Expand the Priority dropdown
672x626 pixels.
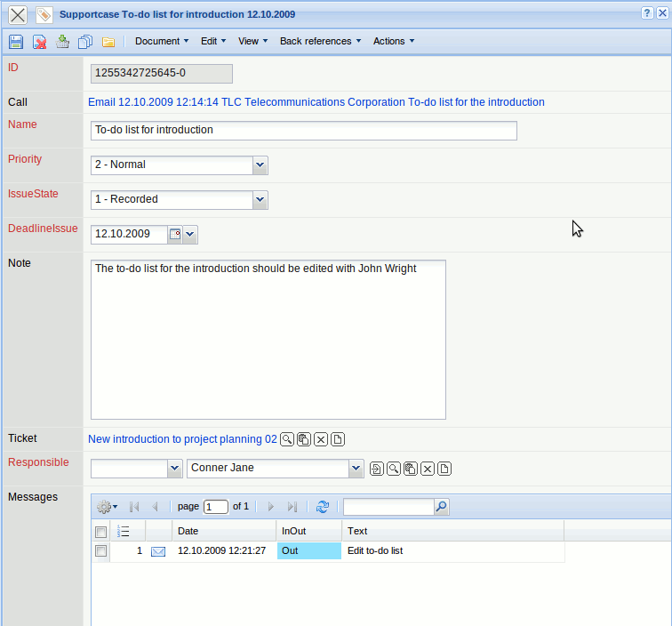coord(260,165)
